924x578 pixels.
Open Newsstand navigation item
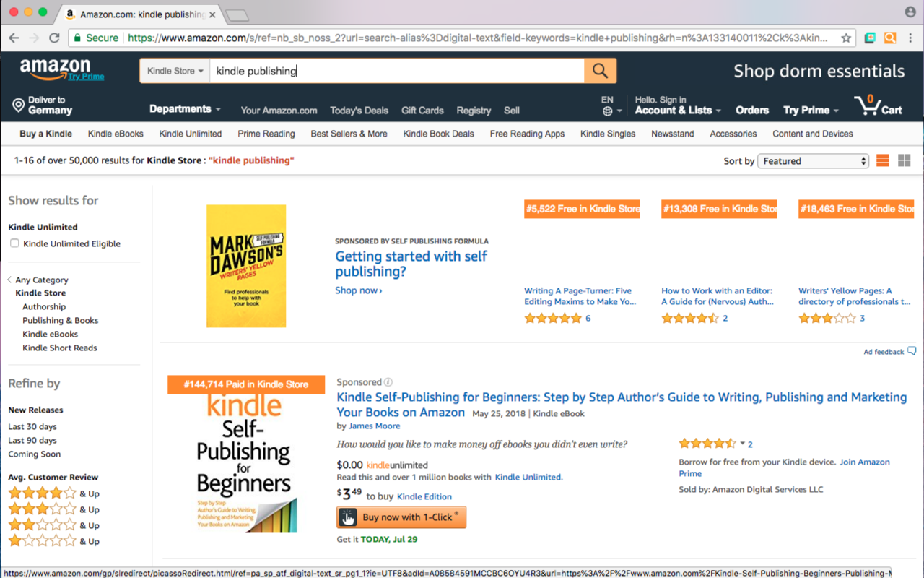click(x=672, y=134)
